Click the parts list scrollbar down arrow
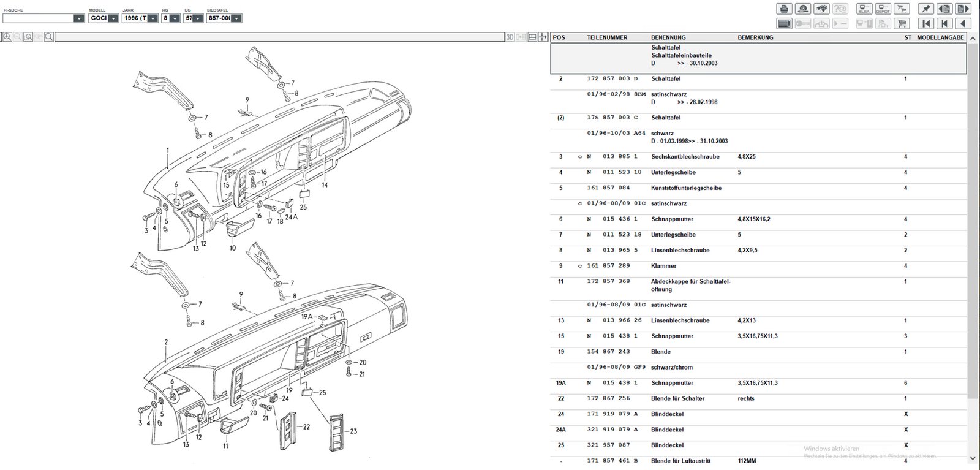The width and height of the screenshot is (980, 470). pyautogui.click(x=973, y=458)
